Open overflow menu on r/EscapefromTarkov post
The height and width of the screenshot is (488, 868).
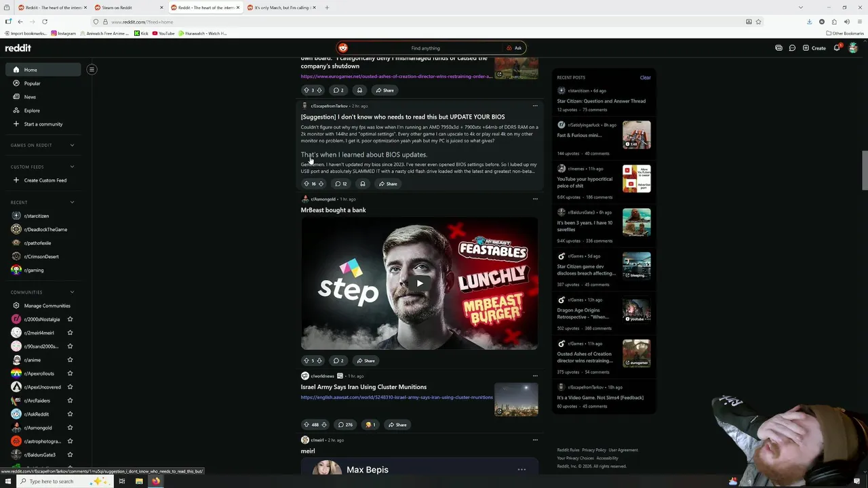coord(535,106)
